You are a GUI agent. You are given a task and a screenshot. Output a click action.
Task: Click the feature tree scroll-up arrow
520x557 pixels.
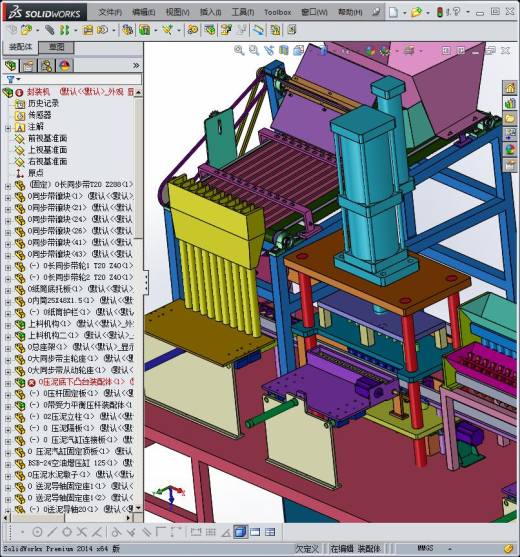[138, 92]
